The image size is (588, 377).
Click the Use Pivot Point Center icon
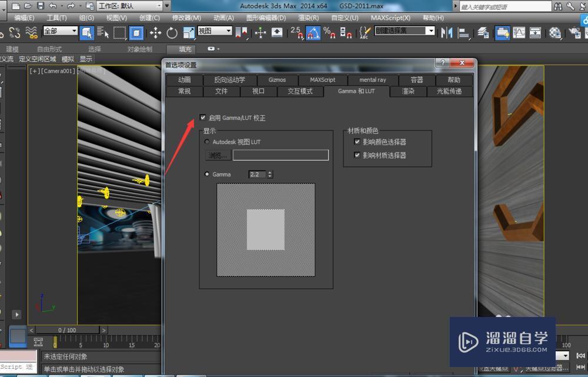pos(241,32)
